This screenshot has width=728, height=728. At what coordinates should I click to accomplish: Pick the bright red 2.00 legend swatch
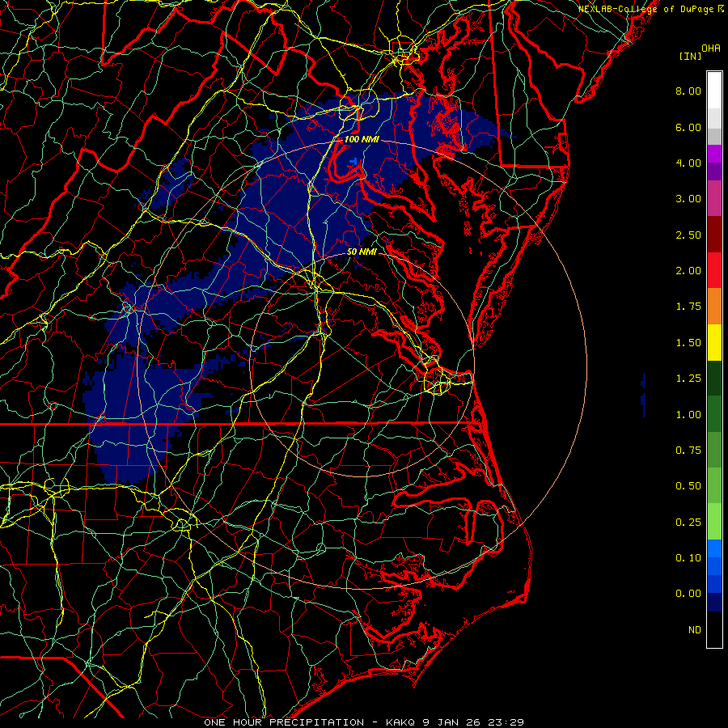click(x=714, y=270)
